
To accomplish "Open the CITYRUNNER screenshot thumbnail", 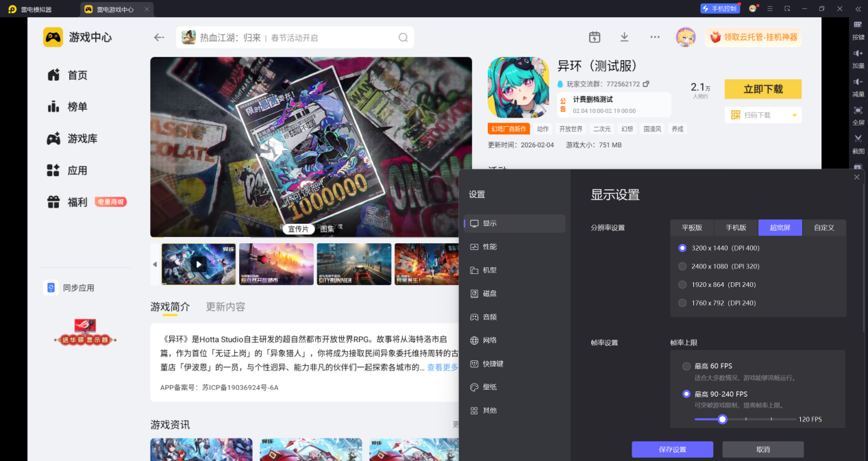I will [354, 264].
